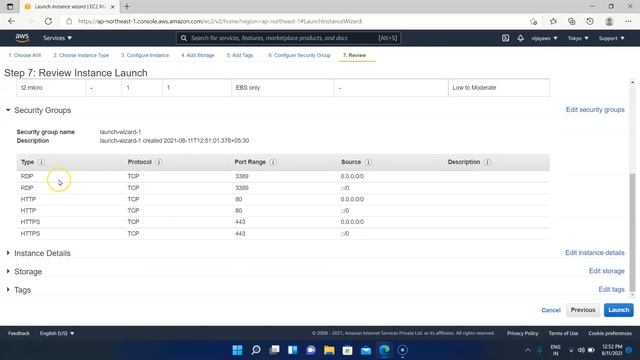Image resolution: width=640 pixels, height=360 pixels.
Task: Click the Launch button
Action: pos(618,310)
